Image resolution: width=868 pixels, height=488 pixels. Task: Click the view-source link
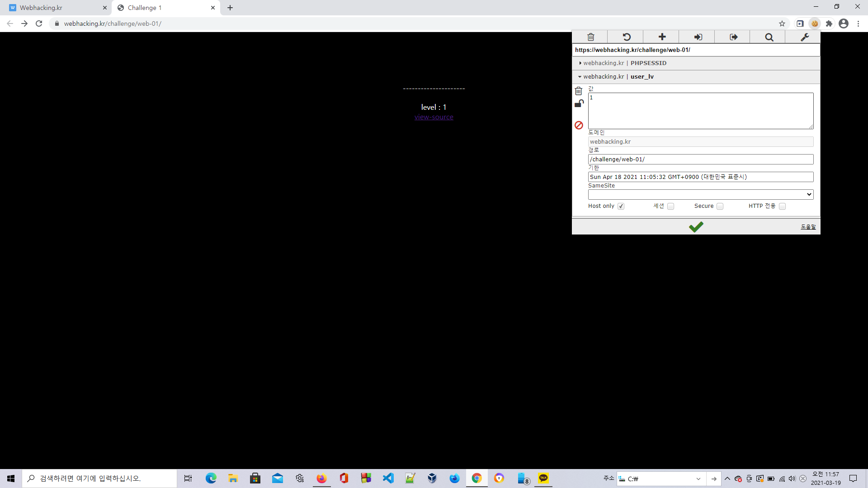434,117
